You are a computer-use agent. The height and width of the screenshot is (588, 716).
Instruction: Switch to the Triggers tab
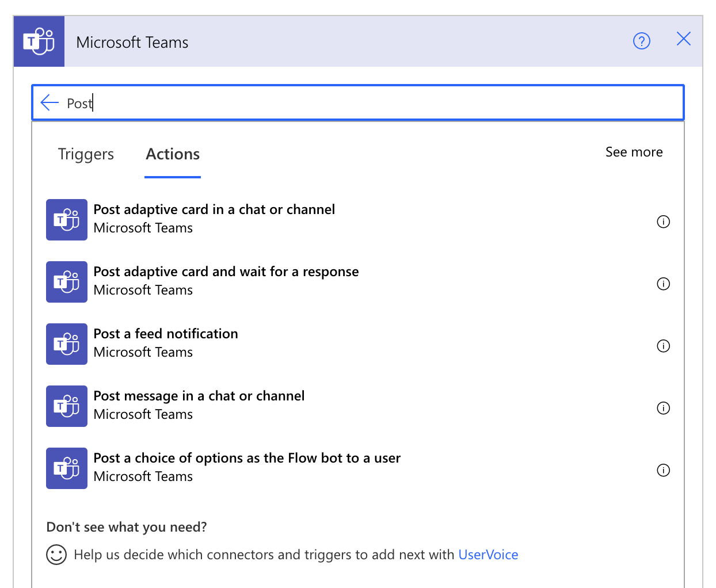pos(86,154)
